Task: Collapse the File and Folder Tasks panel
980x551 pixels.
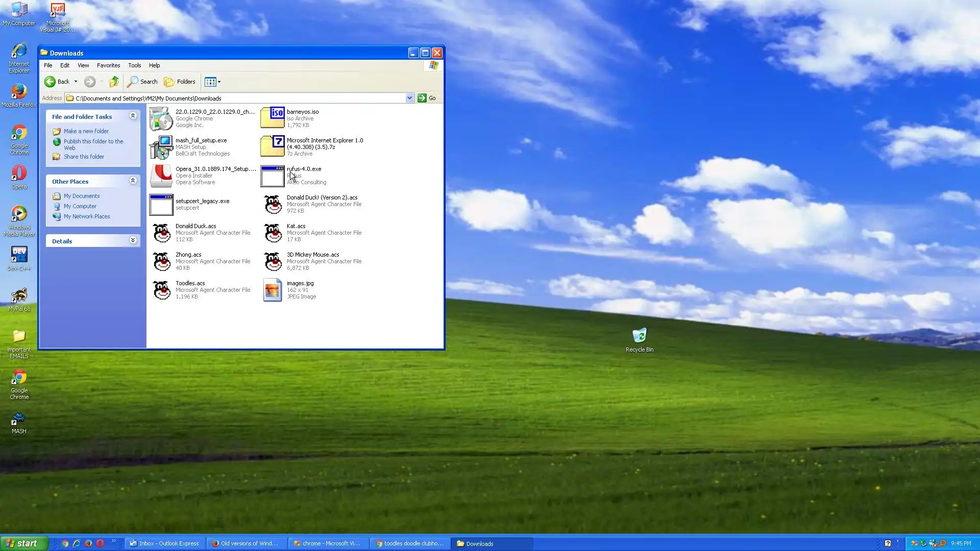Action: 133,116
